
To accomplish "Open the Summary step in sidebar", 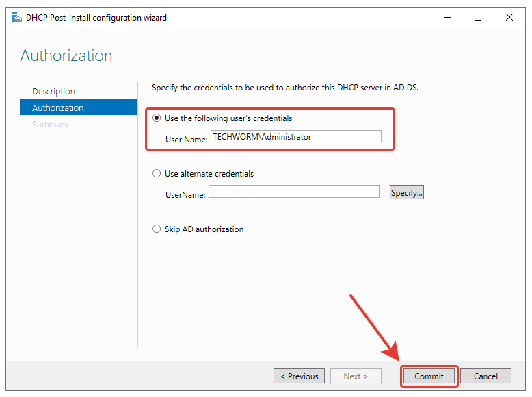I will 50,124.
